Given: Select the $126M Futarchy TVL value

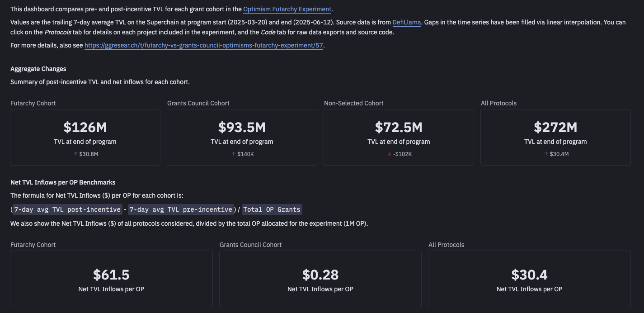Looking at the screenshot, I should (x=85, y=128).
